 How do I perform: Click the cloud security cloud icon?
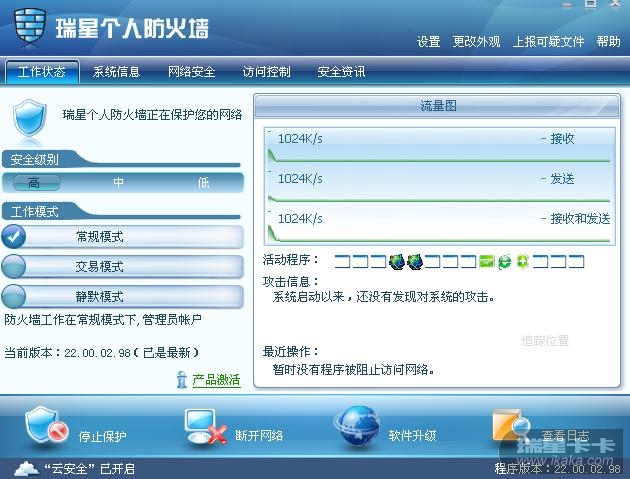[27, 468]
